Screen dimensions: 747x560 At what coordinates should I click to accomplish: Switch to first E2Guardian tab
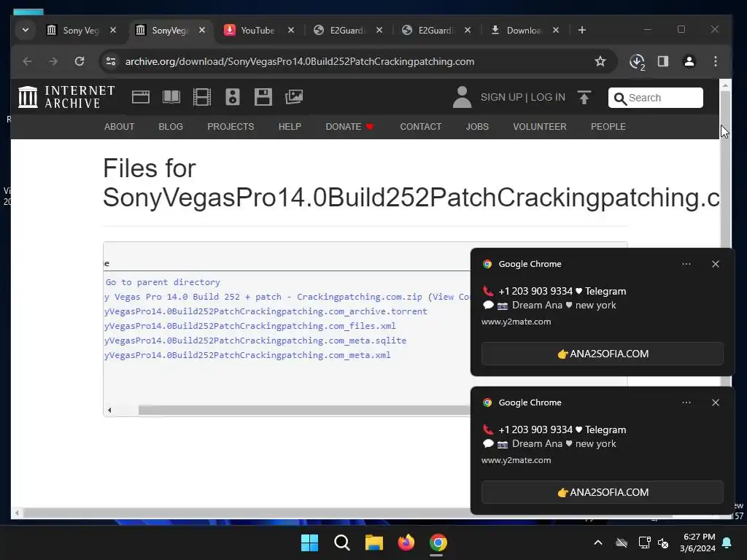pyautogui.click(x=348, y=30)
